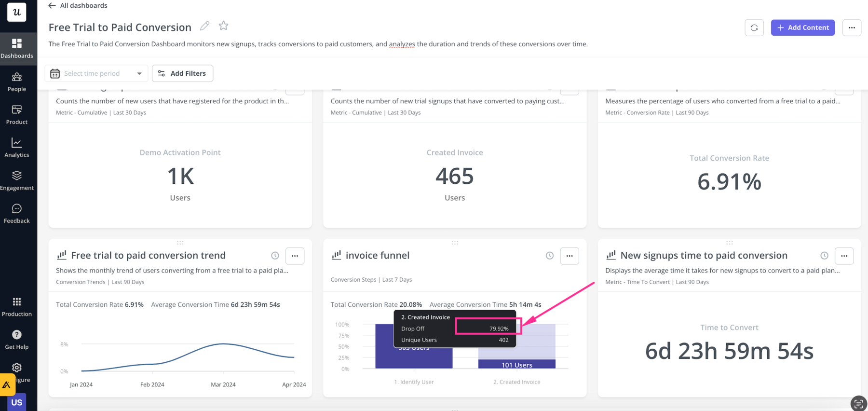Open New signups time card options menu
Image resolution: width=868 pixels, height=411 pixels.
(x=844, y=256)
